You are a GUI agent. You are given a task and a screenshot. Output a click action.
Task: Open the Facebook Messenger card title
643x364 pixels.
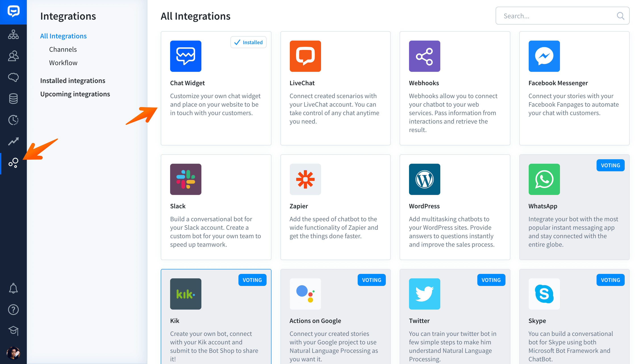(558, 83)
